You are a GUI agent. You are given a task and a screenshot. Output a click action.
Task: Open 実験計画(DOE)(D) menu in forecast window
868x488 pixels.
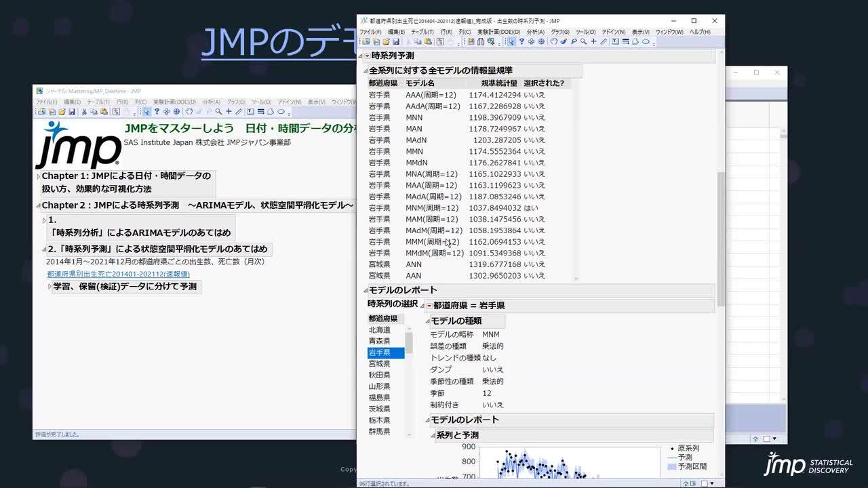pos(499,32)
